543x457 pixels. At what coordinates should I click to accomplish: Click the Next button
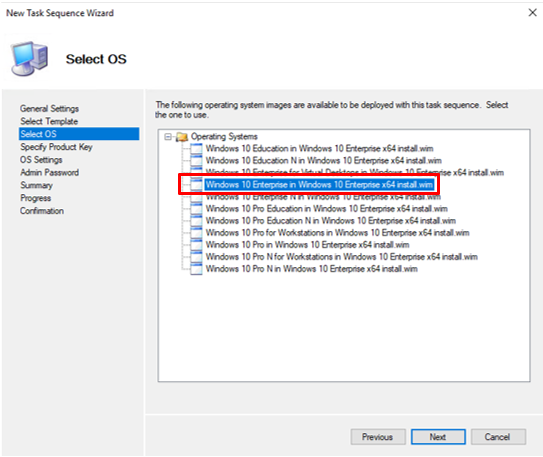tap(438, 437)
